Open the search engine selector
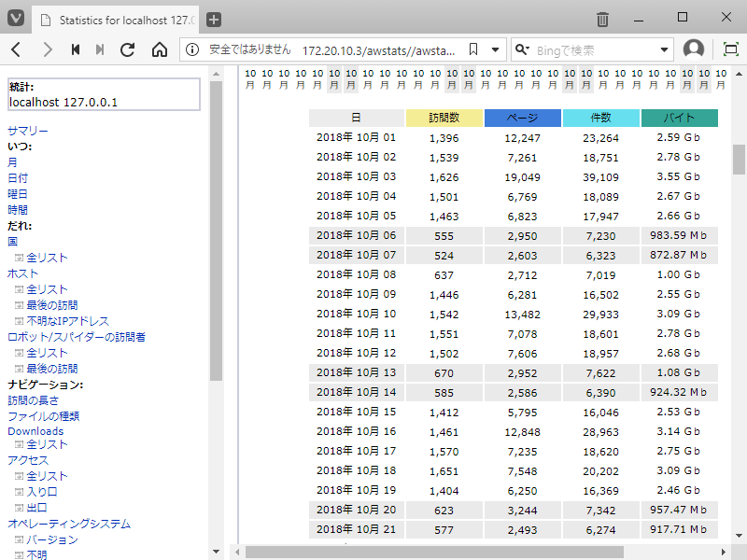Image resolution: width=747 pixels, height=560 pixels. [x=523, y=49]
